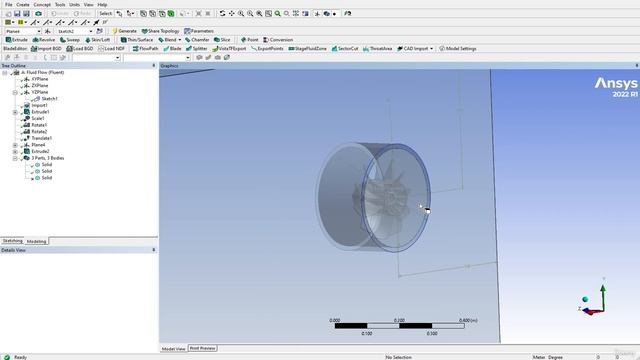Click the green Zoom to Fit magnifier
Screen dimensions: 640x360
pyautogui.click(x=278, y=13)
